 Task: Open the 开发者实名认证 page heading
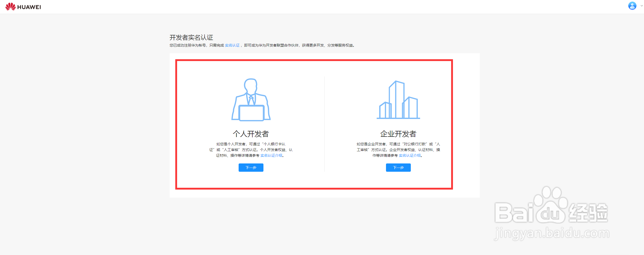pyautogui.click(x=191, y=37)
